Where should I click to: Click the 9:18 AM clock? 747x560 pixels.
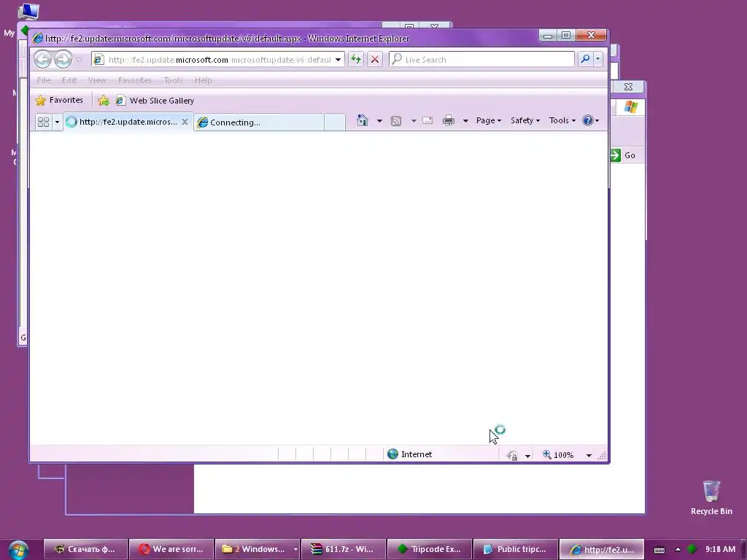point(720,549)
